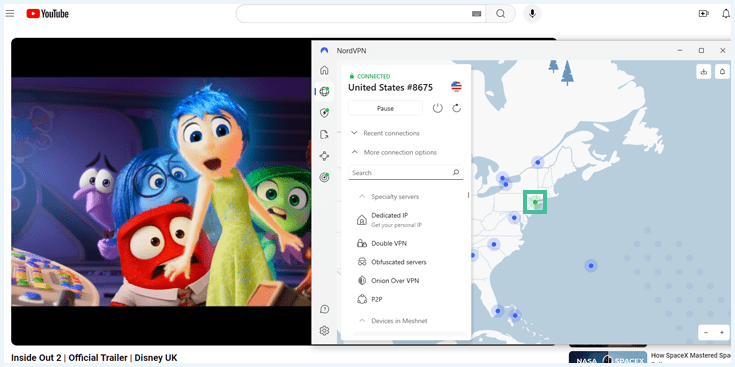Viewport: 735px width, 367px height.
Task: Reconnect using the refresh icon
Action: (457, 108)
